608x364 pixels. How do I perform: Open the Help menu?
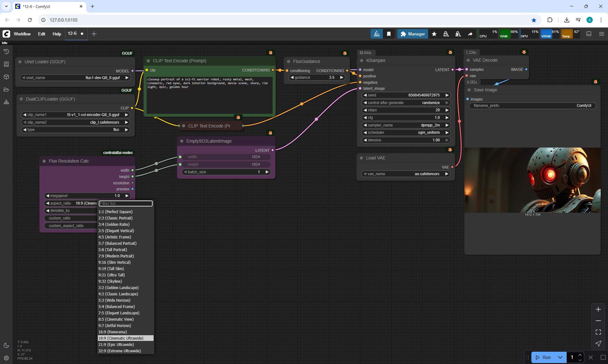pos(57,34)
